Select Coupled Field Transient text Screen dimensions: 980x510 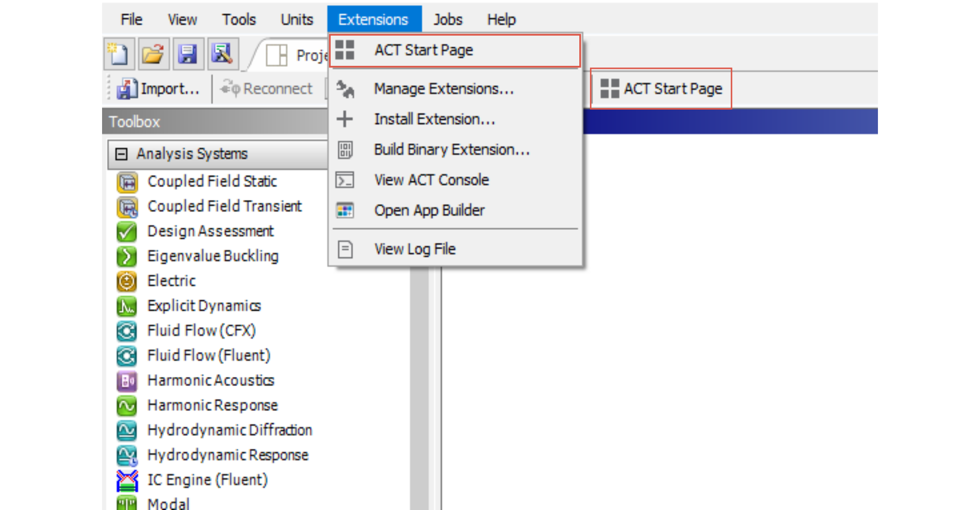[x=225, y=207]
